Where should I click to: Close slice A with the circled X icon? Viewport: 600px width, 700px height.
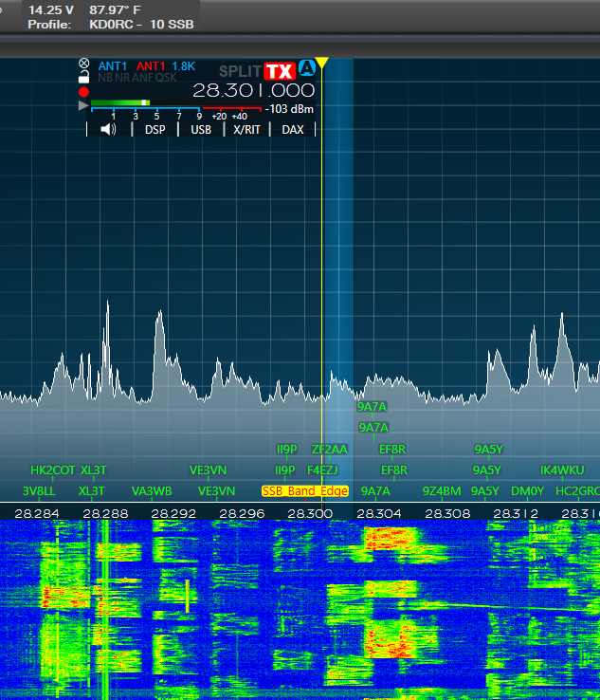83,64
